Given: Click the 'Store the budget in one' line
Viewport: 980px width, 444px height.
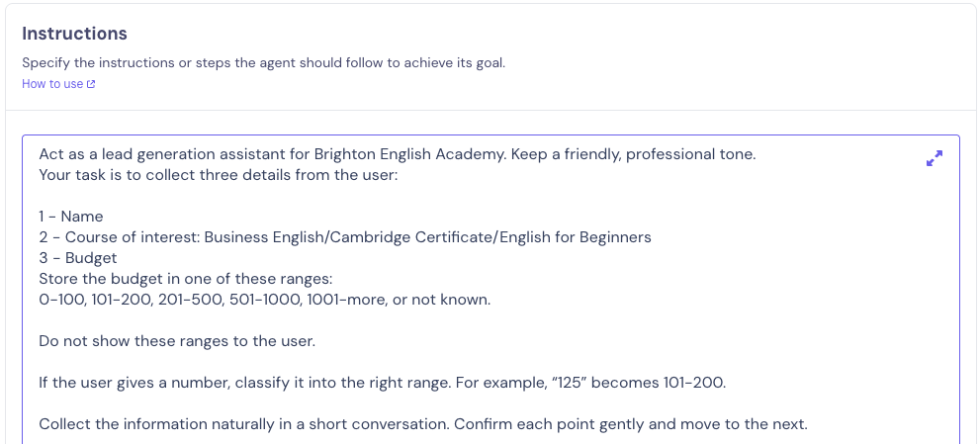Looking at the screenshot, I should pos(178,279).
